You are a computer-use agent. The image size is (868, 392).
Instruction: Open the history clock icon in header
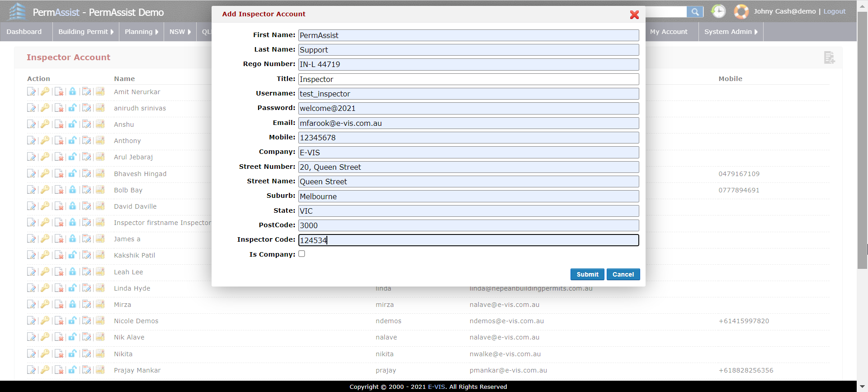(x=718, y=11)
